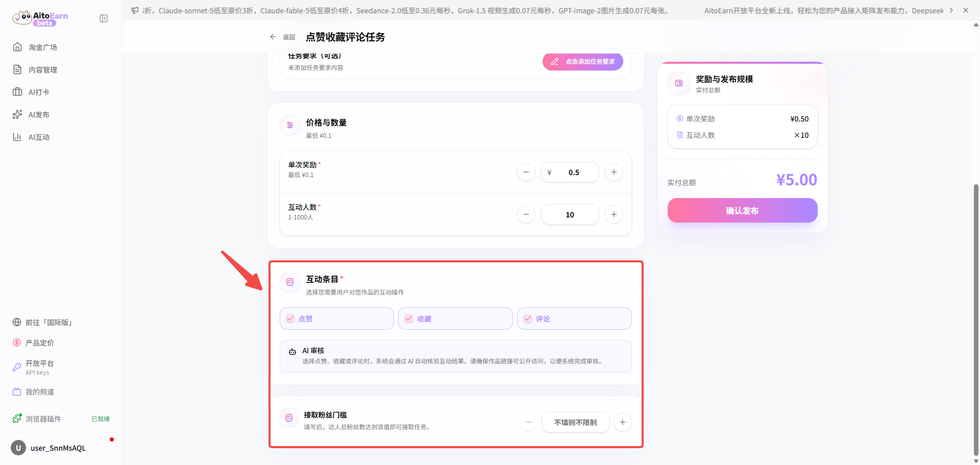Open 内容管理 document icon
The height and width of the screenshot is (465, 980).
click(17, 69)
